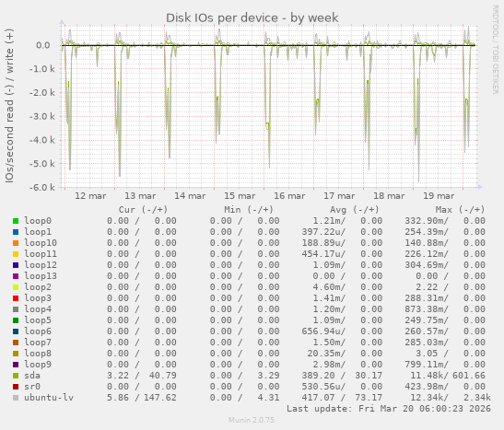The width and height of the screenshot is (504, 430).
Task: Select the loop4 device label
Action: point(38,309)
